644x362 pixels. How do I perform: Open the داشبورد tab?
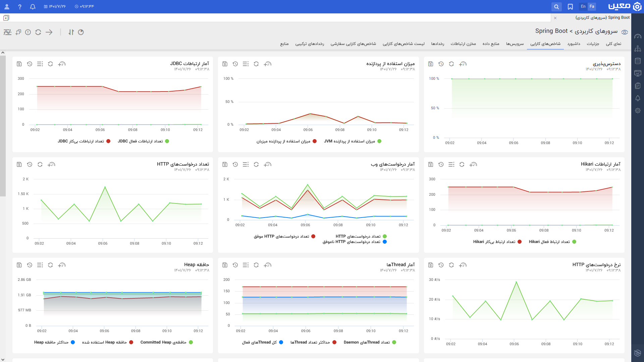pyautogui.click(x=574, y=44)
